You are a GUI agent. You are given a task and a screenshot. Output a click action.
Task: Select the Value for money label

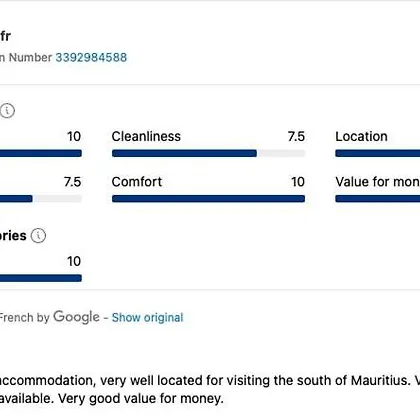[378, 182]
